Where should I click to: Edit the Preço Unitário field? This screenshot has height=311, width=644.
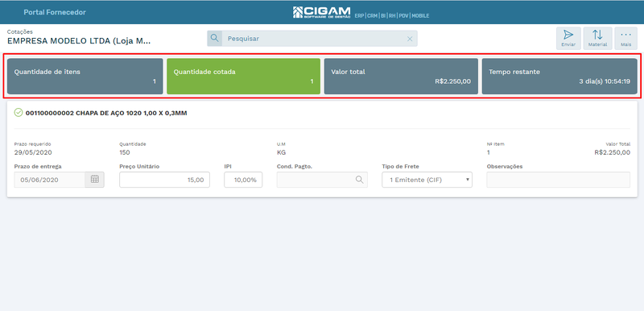pos(165,180)
